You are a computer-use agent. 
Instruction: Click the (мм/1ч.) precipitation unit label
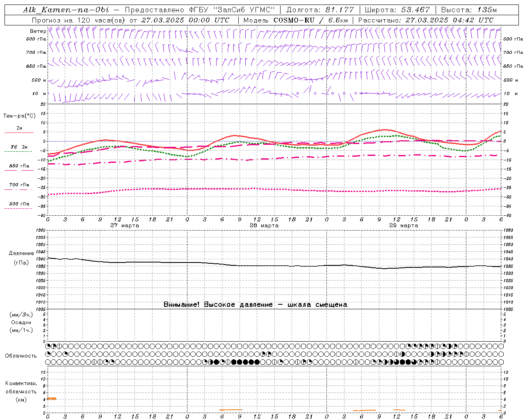click(x=21, y=331)
